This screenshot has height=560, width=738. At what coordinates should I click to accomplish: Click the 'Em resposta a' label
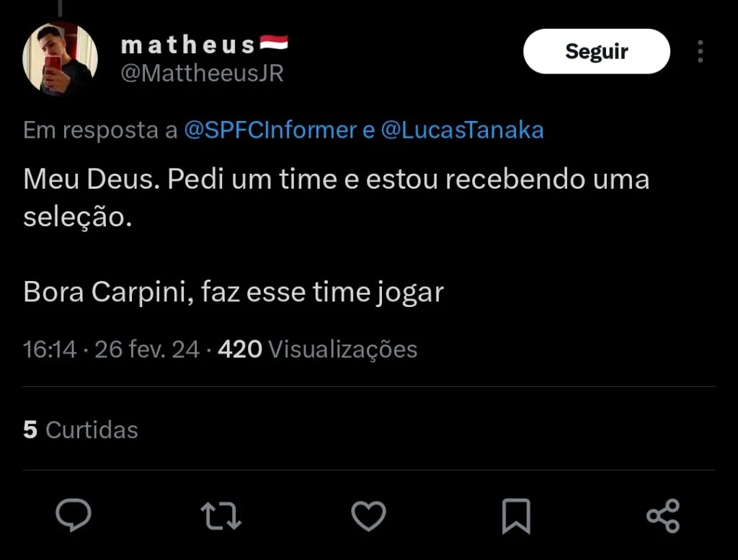pos(100,130)
